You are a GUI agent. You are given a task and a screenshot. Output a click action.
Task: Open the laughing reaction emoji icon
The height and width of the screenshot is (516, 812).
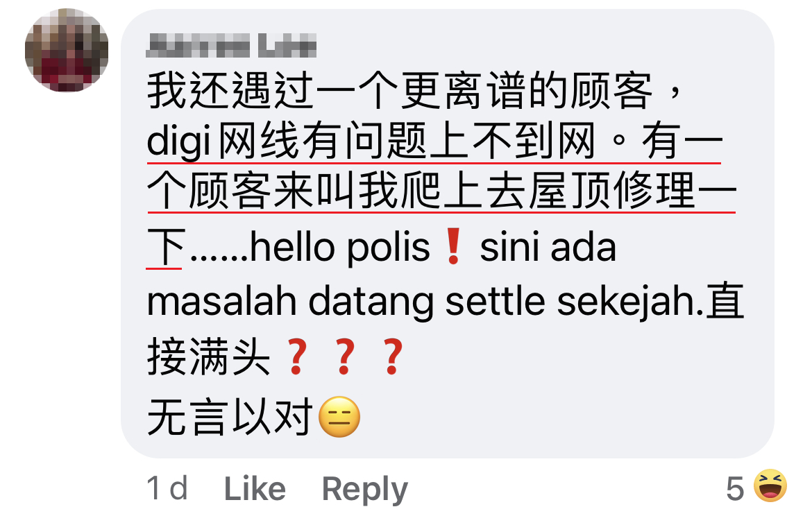tap(770, 486)
